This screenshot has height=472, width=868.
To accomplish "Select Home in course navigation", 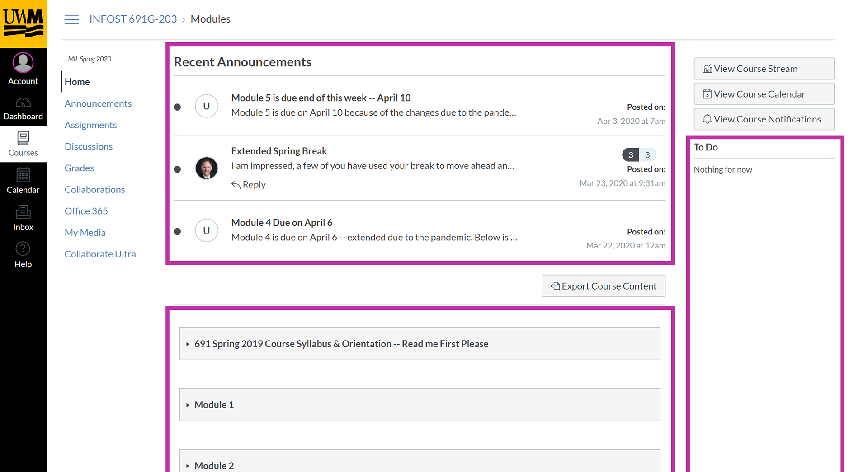I will pyautogui.click(x=77, y=82).
